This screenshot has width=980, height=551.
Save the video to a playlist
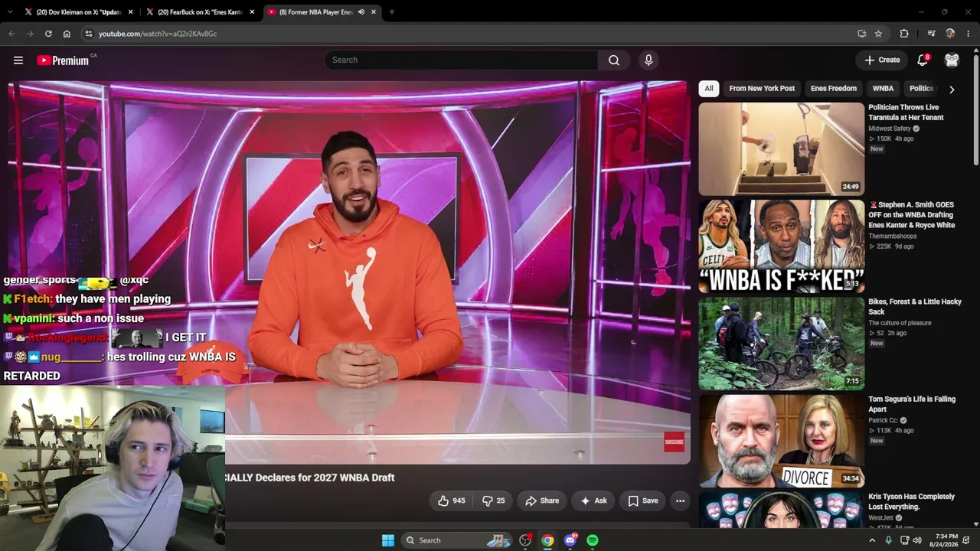coord(643,500)
